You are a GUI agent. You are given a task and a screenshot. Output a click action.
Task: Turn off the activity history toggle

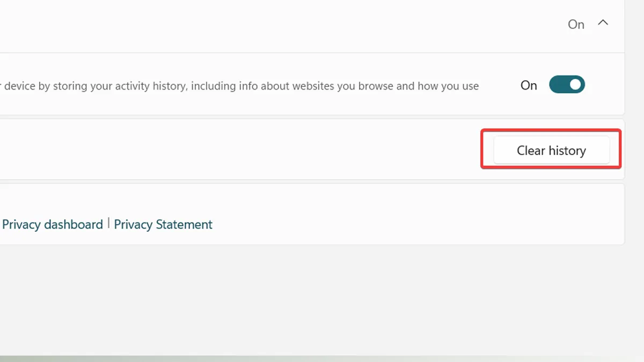coord(567,85)
